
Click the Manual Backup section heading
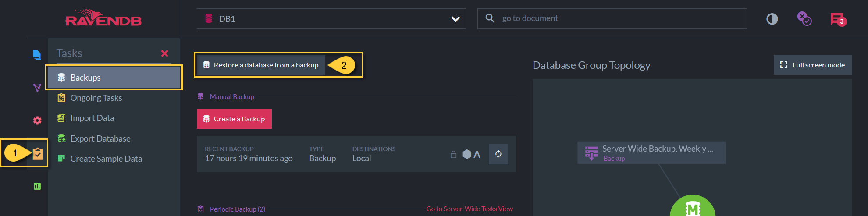pyautogui.click(x=232, y=96)
